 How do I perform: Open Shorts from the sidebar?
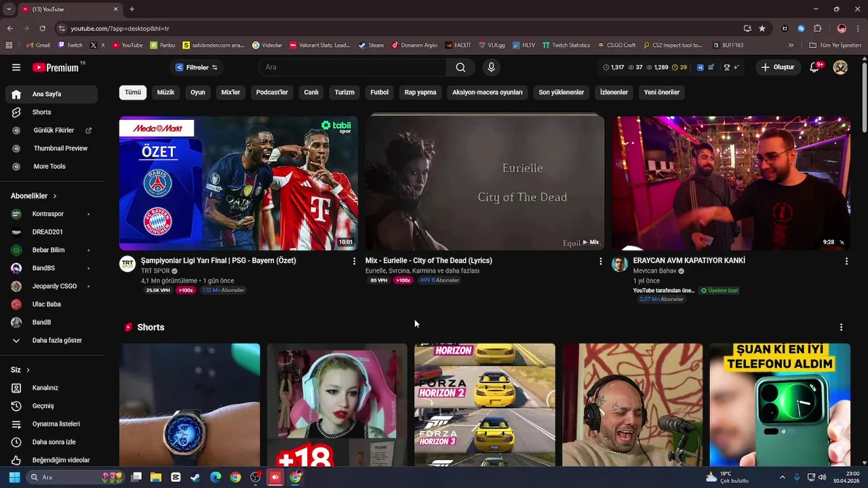point(52,113)
